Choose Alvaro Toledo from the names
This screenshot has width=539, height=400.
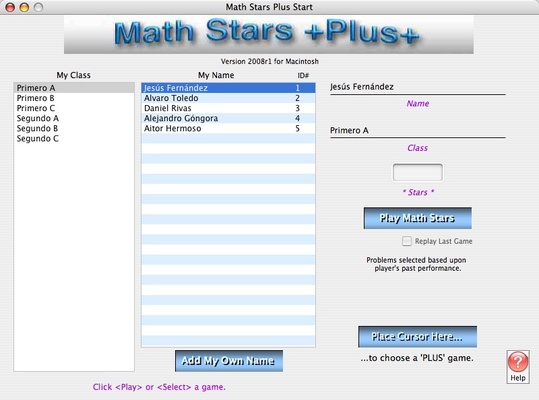tap(228, 98)
